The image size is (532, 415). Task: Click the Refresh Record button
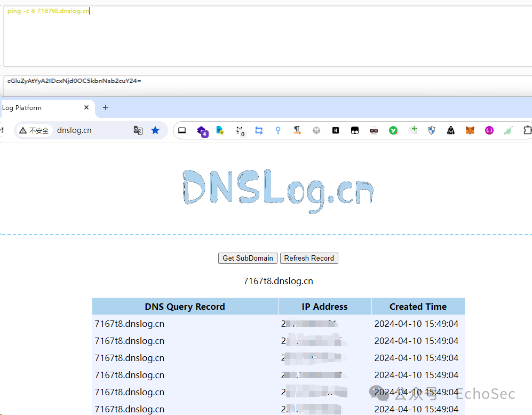point(309,258)
